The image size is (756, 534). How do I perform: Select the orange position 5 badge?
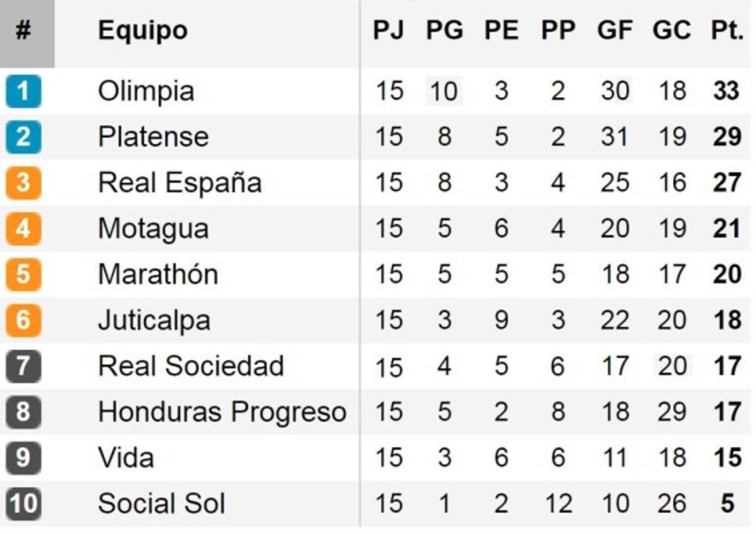[23, 274]
